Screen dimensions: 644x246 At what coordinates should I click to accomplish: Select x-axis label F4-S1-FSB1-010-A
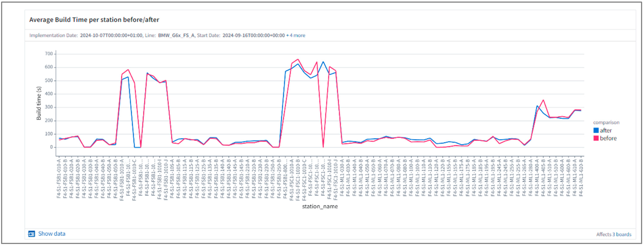(59, 179)
